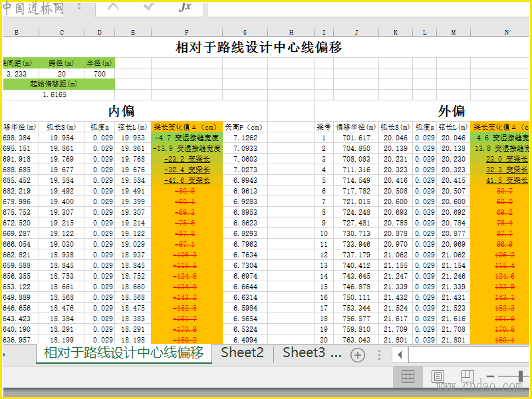Image resolution: width=532 pixels, height=399 pixels.
Task: Open the Sheet3 tab
Action: (304, 353)
